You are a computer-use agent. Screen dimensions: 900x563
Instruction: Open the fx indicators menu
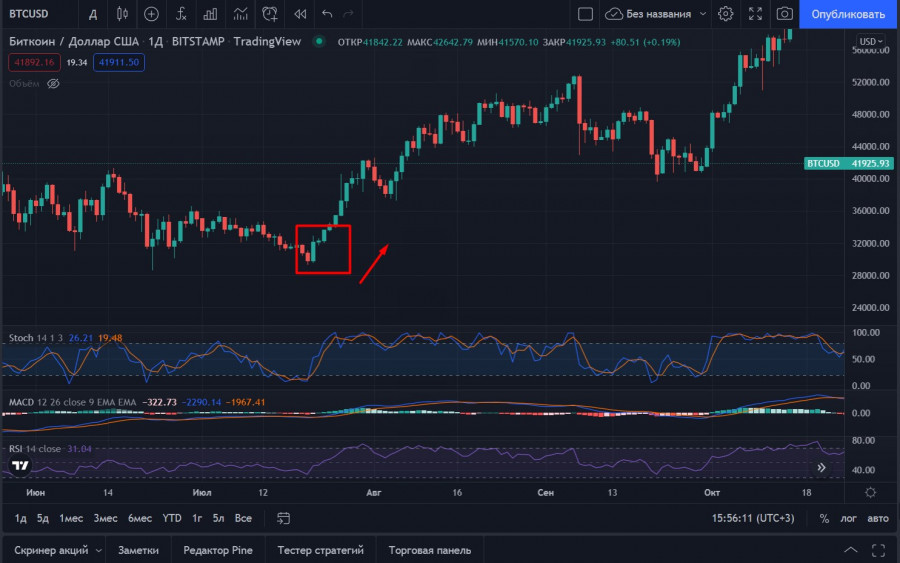pyautogui.click(x=181, y=14)
